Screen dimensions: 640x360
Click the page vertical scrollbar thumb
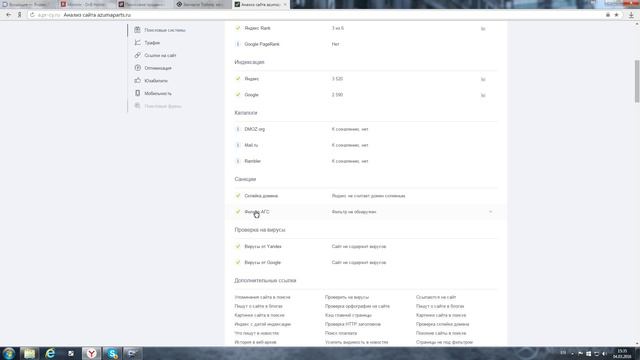point(637,82)
